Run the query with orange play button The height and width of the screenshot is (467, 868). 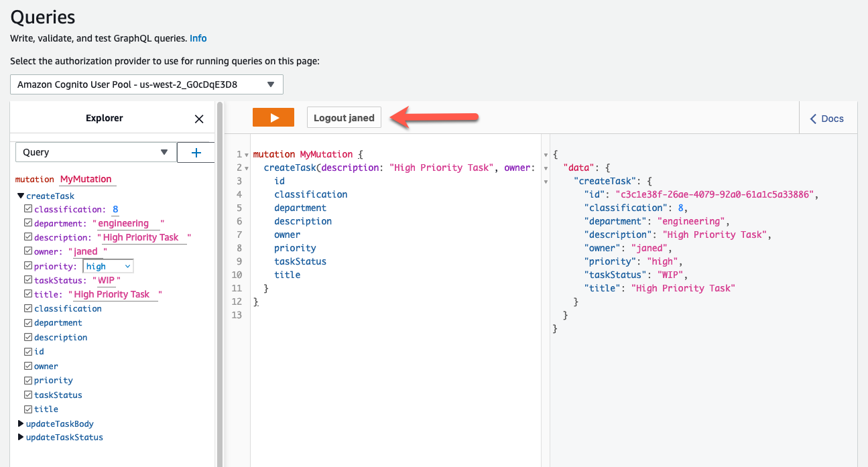[273, 117]
